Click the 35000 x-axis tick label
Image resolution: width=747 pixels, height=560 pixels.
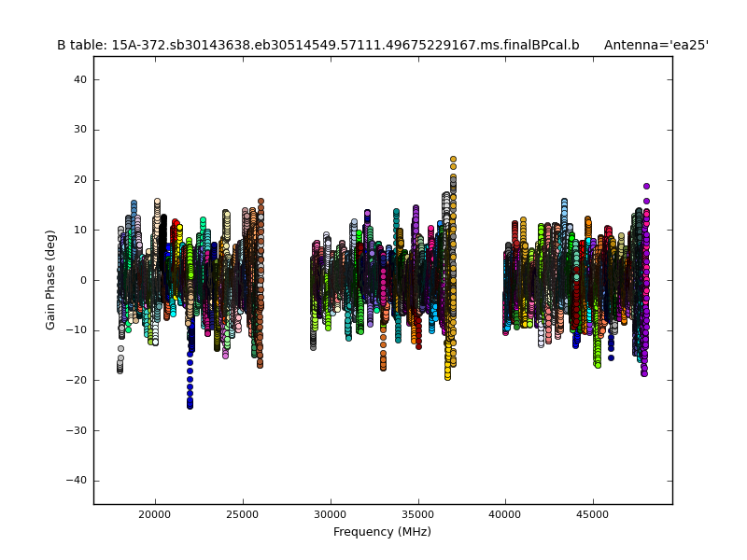point(418,514)
